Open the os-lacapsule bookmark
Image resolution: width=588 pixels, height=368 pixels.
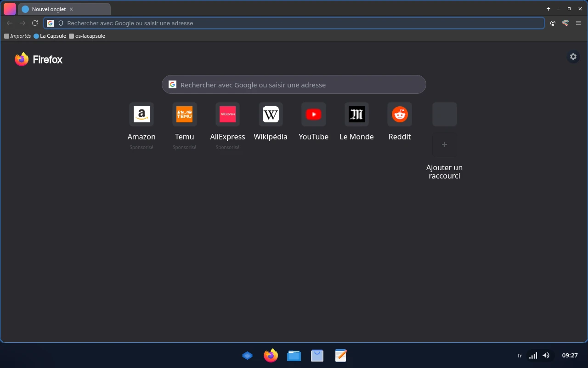click(x=87, y=36)
